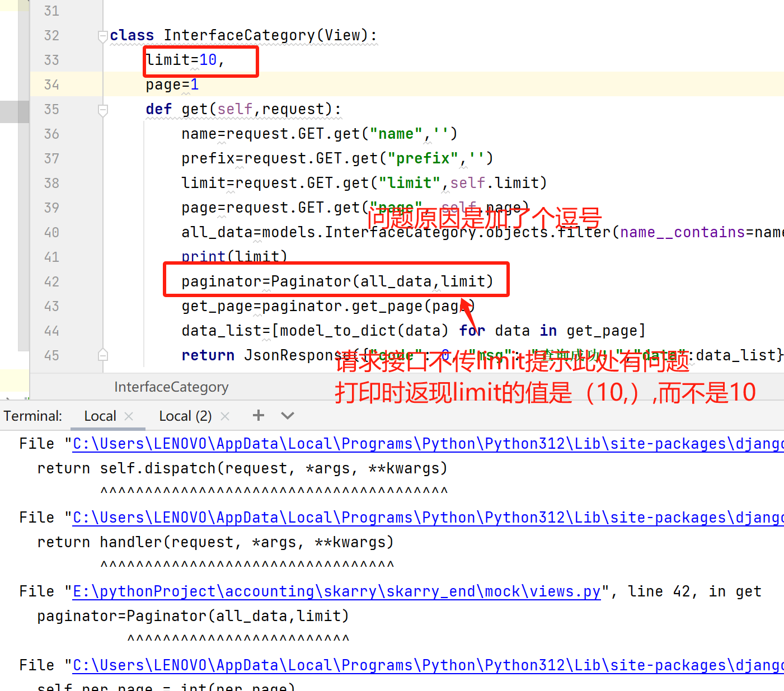Screen dimensions: 784x691
Task: Open Python312 link above 'return handler'
Action: 428,518
